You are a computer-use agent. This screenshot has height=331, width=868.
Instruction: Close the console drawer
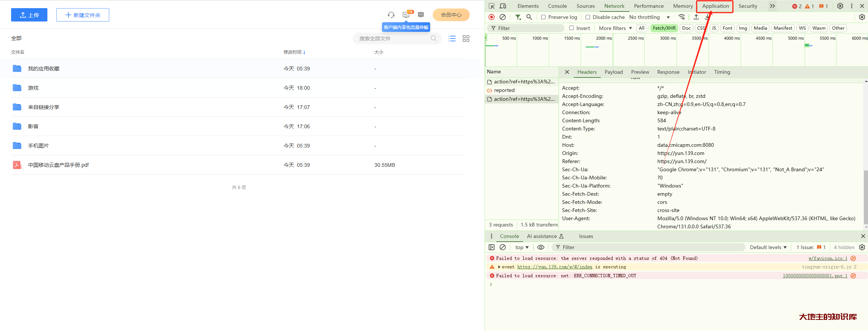pos(863,236)
